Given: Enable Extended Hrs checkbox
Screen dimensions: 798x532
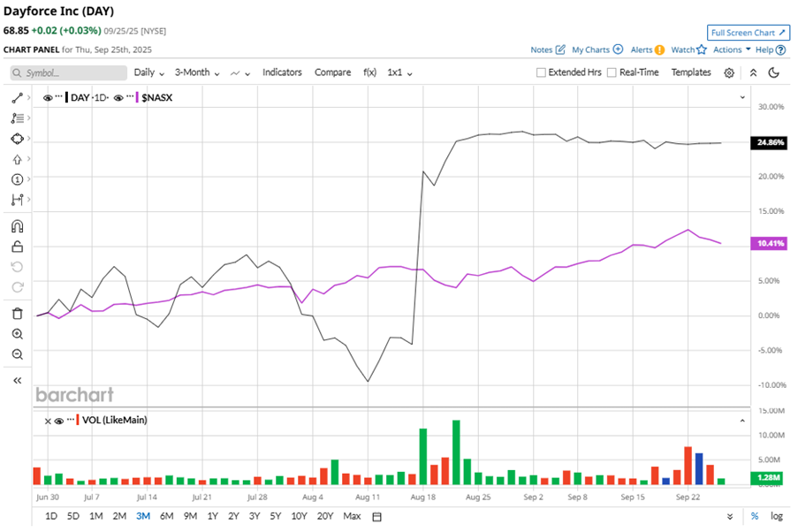Looking at the screenshot, I should click(x=541, y=72).
